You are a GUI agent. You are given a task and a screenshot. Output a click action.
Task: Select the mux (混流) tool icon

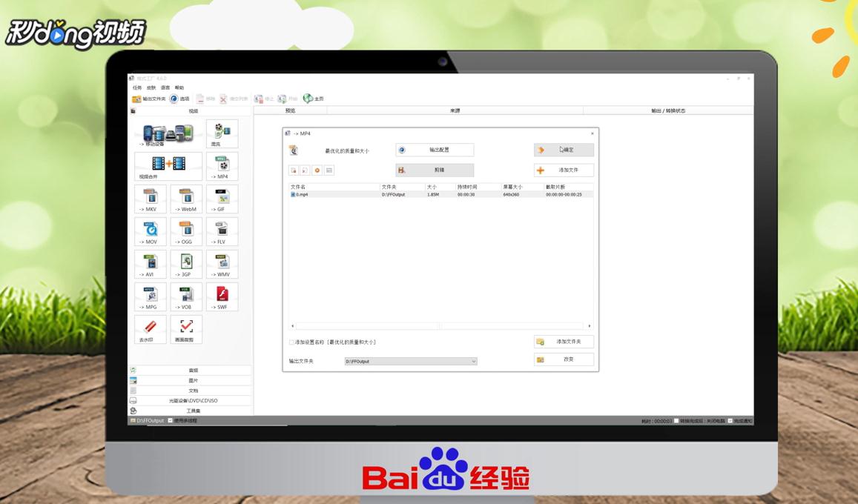[222, 134]
